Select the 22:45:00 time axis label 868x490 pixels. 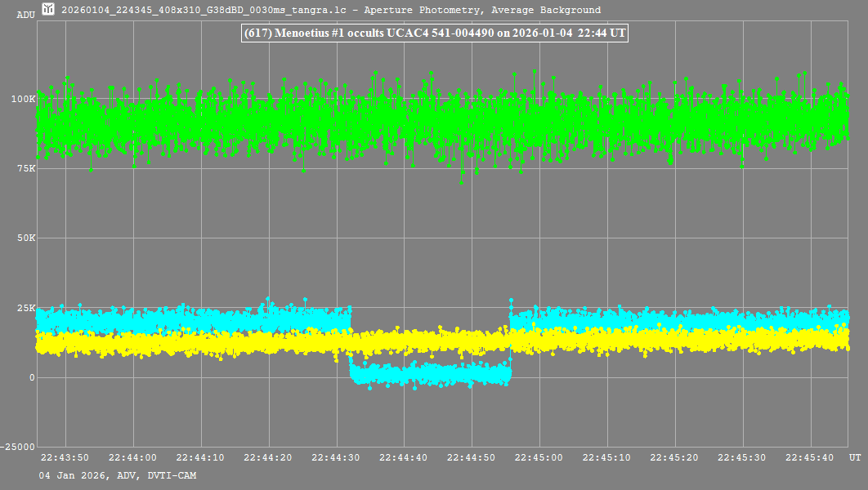(x=539, y=457)
